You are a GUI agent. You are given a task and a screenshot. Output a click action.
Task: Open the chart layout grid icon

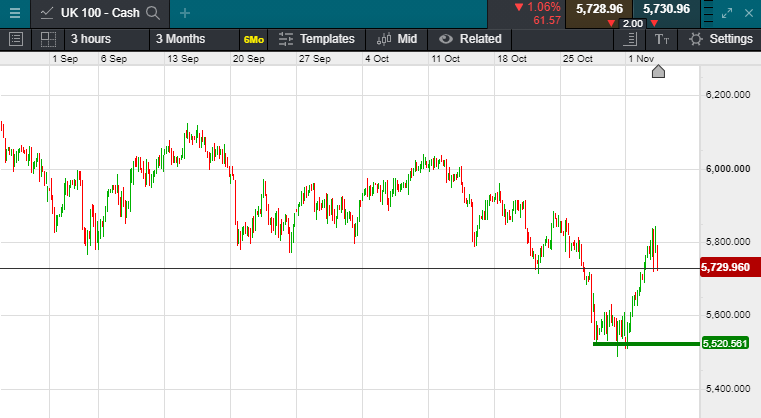[x=47, y=39]
